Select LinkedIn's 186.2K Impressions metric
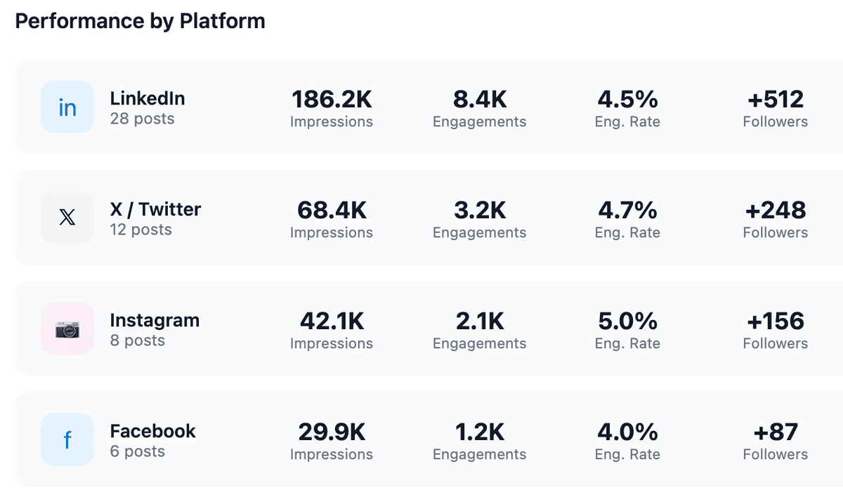Screen dimensions: 843x504 (331, 100)
